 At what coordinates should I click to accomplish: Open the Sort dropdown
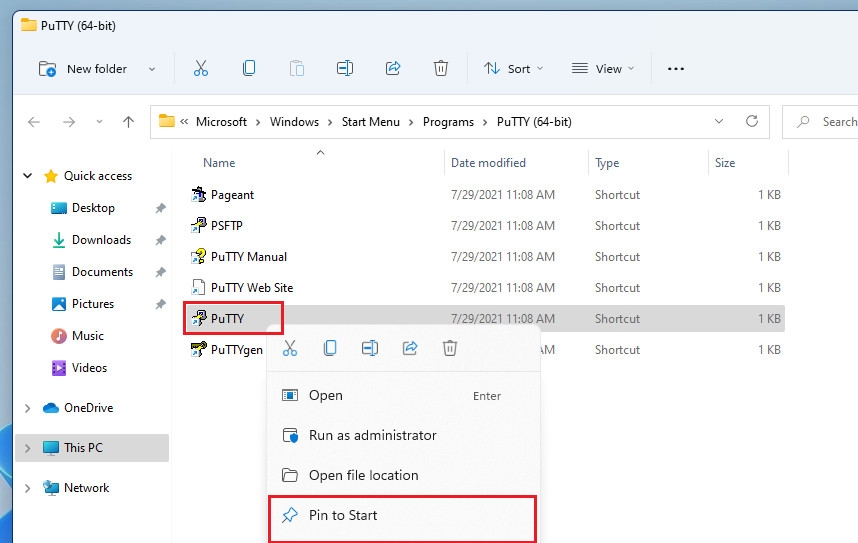tap(513, 68)
